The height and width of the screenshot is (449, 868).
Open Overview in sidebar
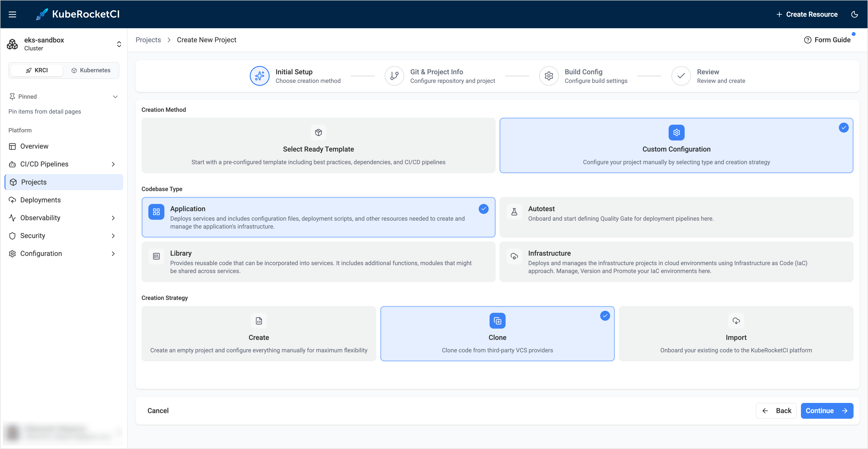[x=64, y=146]
